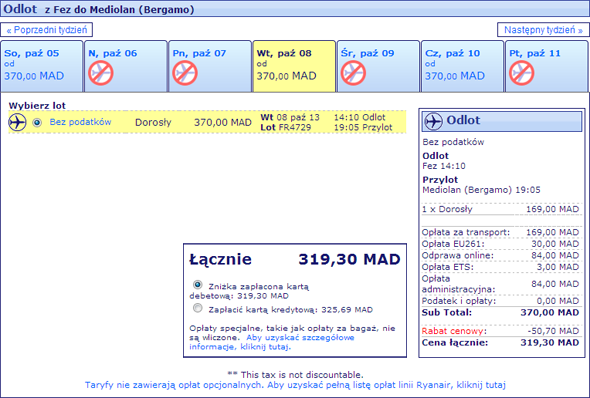Choose credit card payment option 325,69 MAD
This screenshot has height=398, width=590.
[x=198, y=308]
